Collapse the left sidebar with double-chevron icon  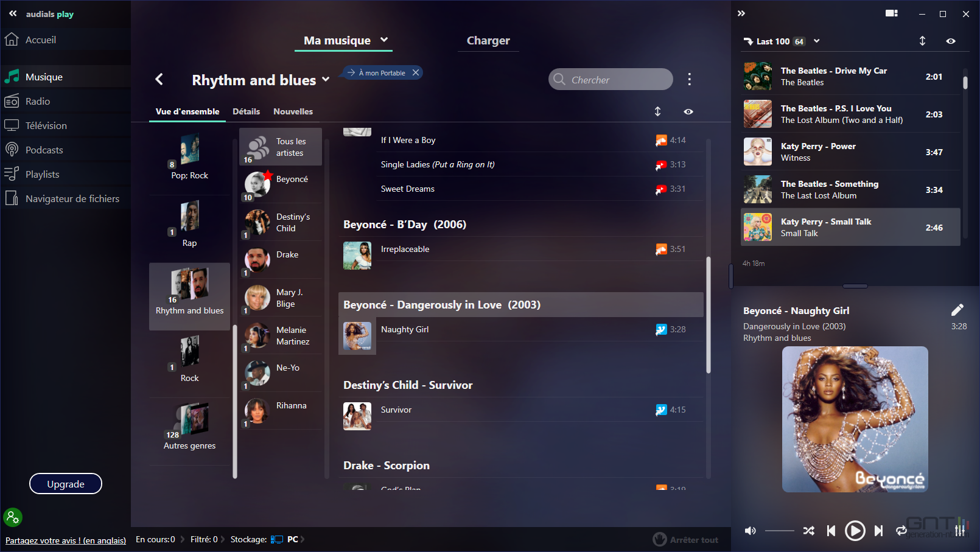12,13
